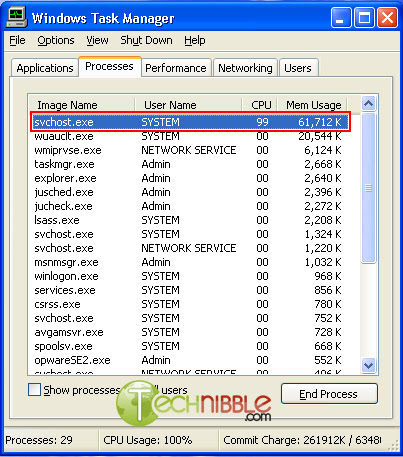403x457 pixels.
Task: Open the Options menu
Action: (x=56, y=40)
